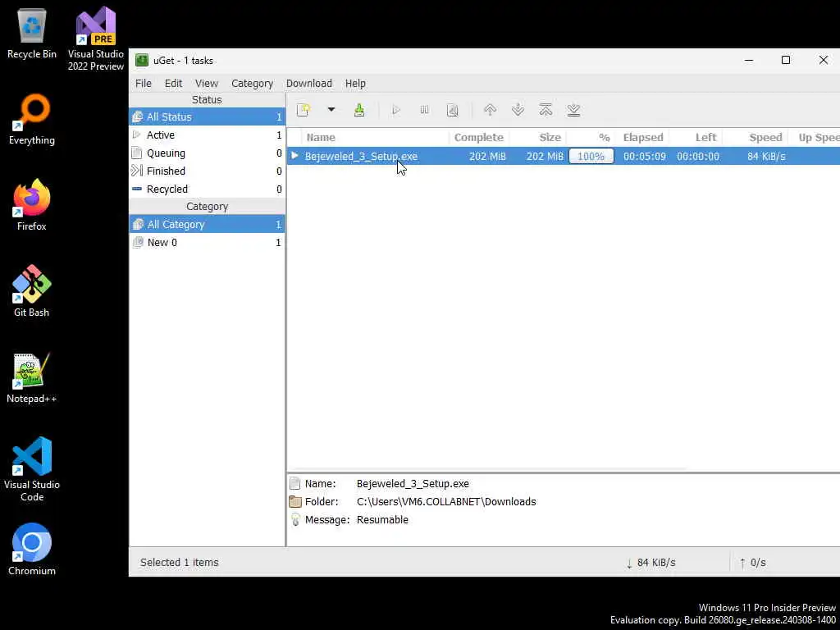840x630 pixels.
Task: Click the upload speed 0/s indicator
Action: (x=753, y=563)
